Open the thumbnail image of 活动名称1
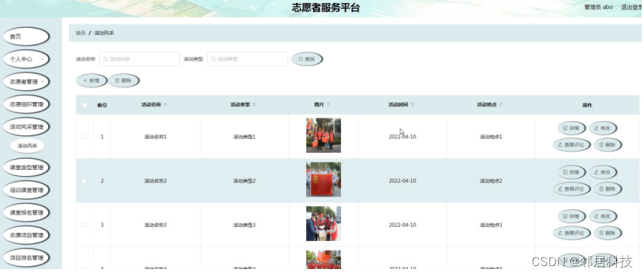This screenshot has height=275, width=644. (323, 135)
